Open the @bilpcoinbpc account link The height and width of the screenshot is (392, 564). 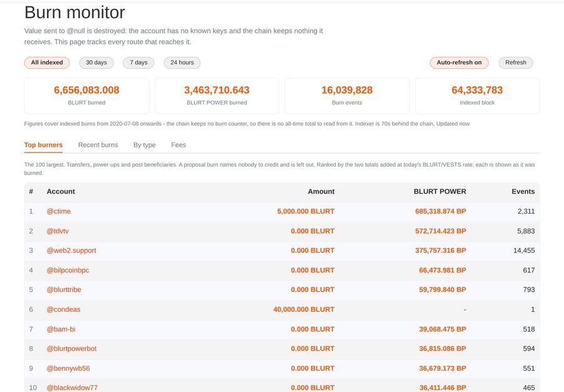pos(68,270)
